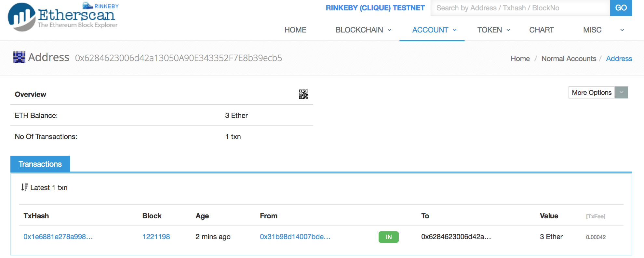Click the address identicon image
Viewport: 644px width, 258px height.
(x=19, y=57)
